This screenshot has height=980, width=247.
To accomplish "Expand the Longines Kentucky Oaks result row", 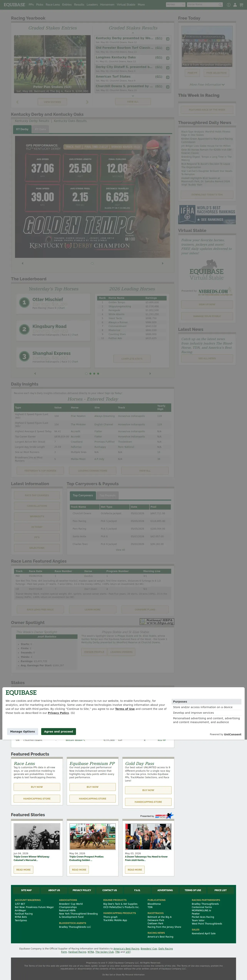I will click(x=168, y=58).
